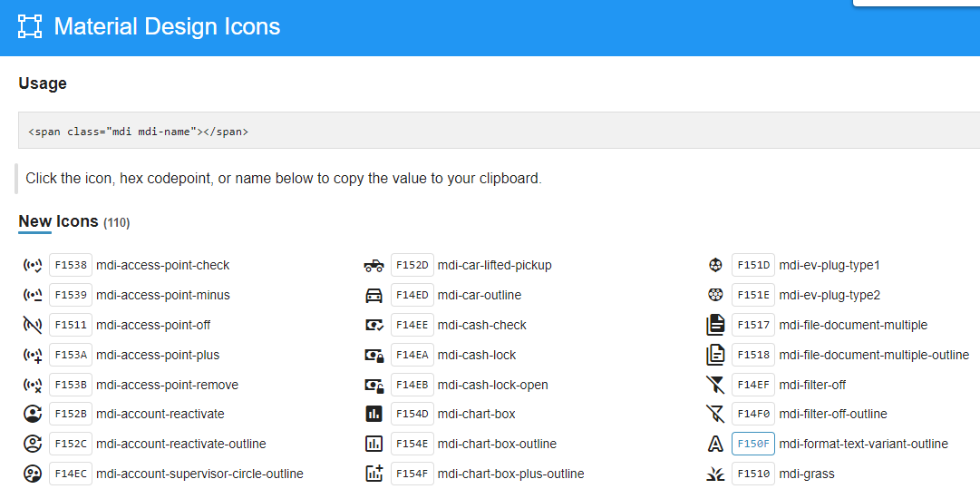Screen dimensions: 980x489
Task: Copy the filter-off icon
Action: [715, 385]
